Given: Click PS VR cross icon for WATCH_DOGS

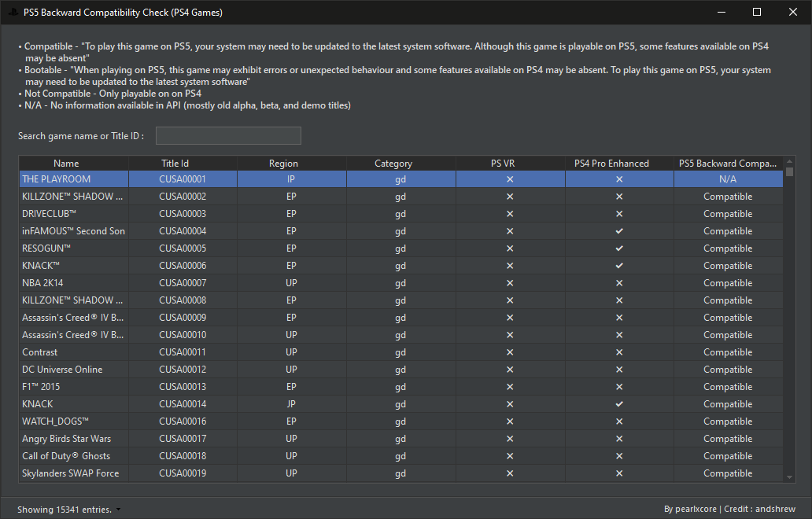Looking at the screenshot, I should pyautogui.click(x=510, y=421).
